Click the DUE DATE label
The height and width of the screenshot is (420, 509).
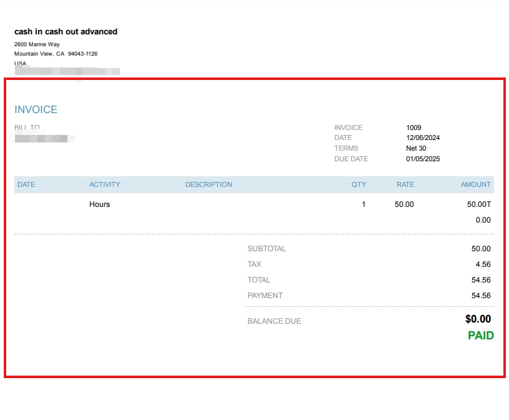tap(351, 159)
